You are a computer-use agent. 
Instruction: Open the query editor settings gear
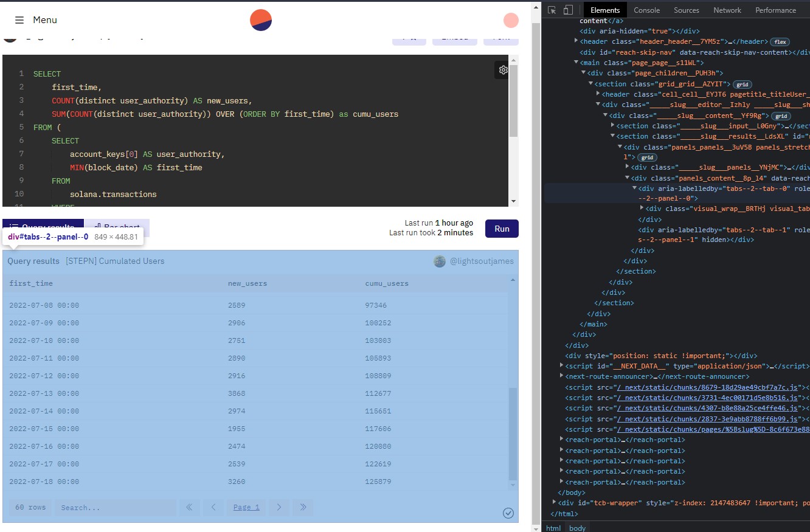pyautogui.click(x=504, y=70)
